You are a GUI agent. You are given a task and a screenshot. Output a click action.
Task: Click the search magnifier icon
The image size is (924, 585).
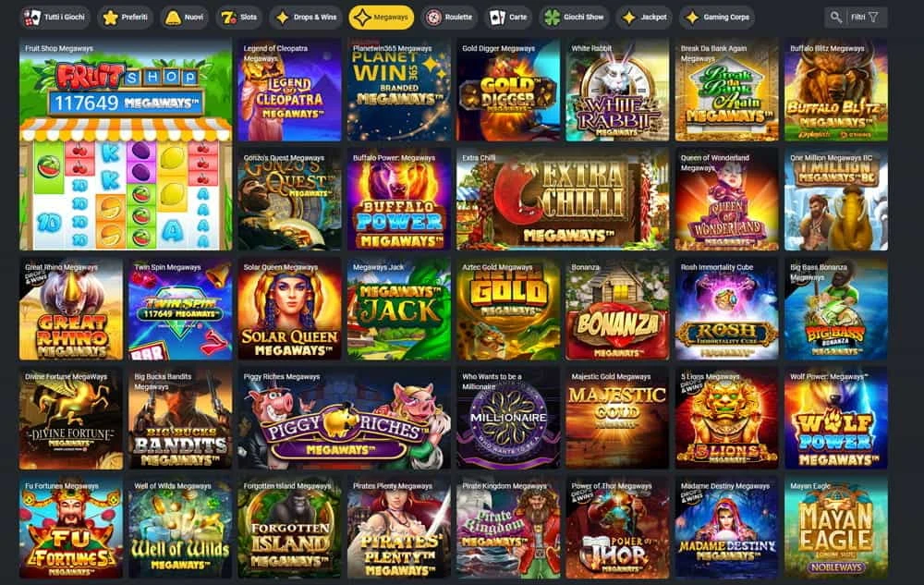[835, 17]
